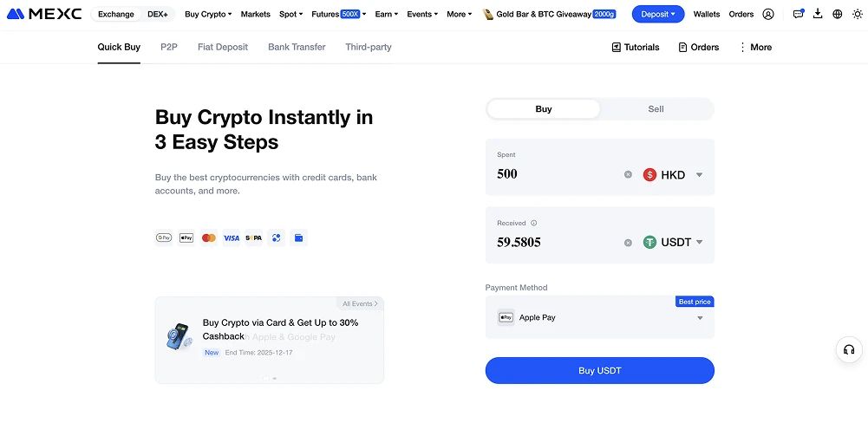Open the language globe icon
Screen dimensions: 868x436
pyautogui.click(x=837, y=15)
